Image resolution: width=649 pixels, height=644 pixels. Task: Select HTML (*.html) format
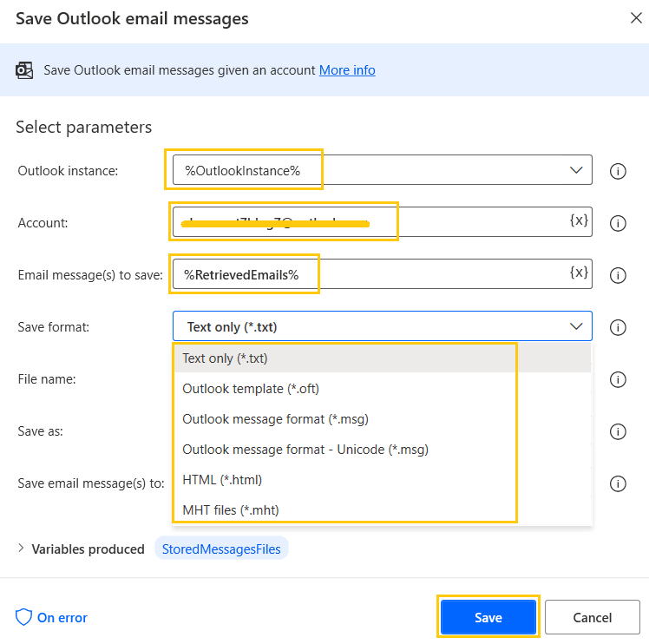click(383, 480)
